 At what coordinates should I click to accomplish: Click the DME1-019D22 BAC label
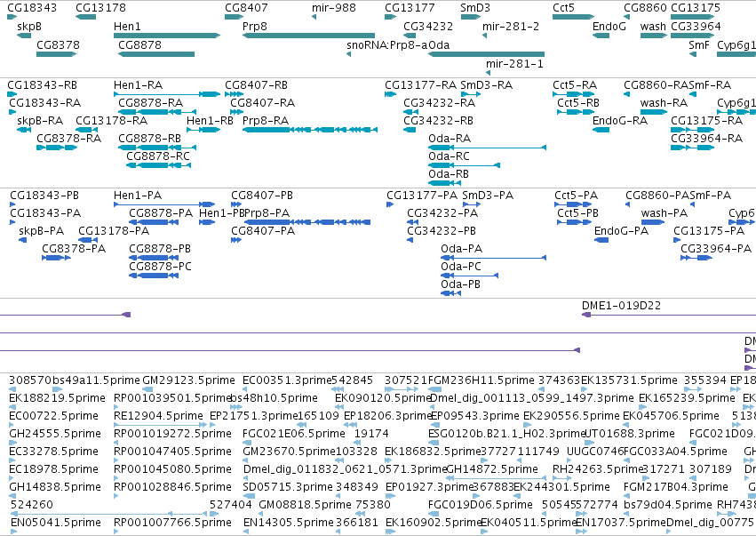tap(621, 306)
